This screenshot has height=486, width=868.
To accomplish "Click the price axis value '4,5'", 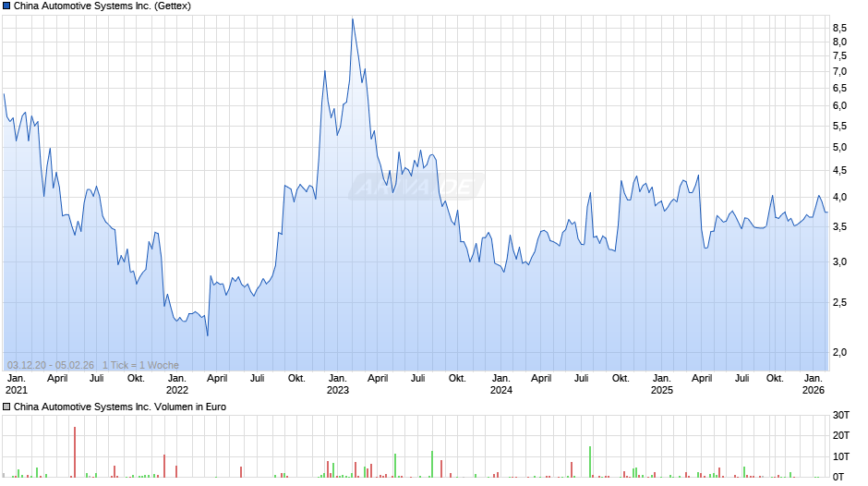I will coord(839,171).
